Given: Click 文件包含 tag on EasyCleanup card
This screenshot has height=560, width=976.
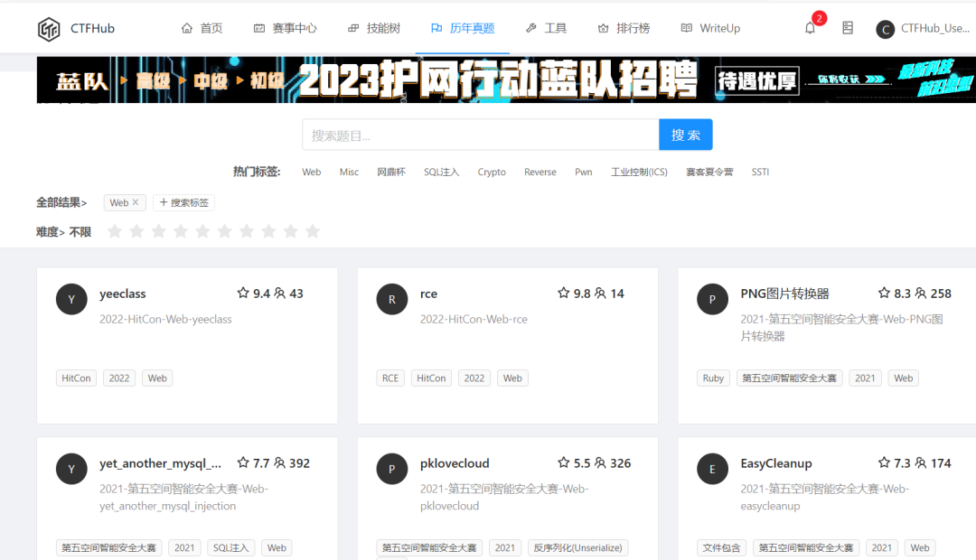Looking at the screenshot, I should [721, 548].
